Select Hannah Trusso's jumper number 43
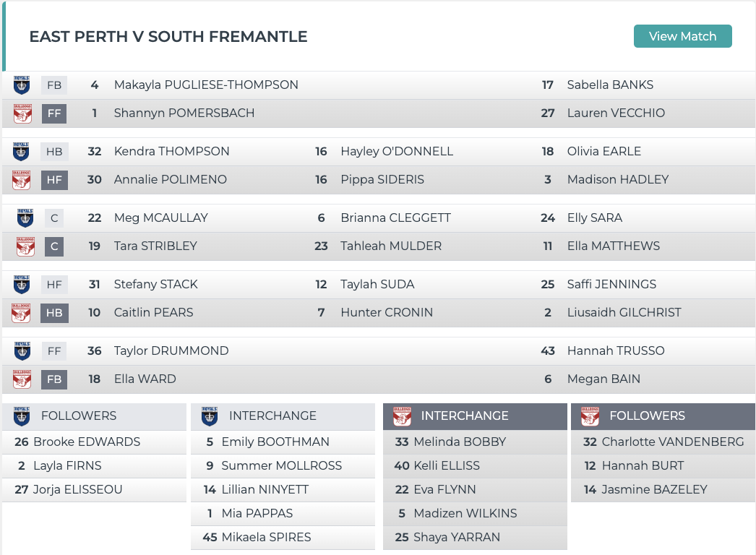 547,350
